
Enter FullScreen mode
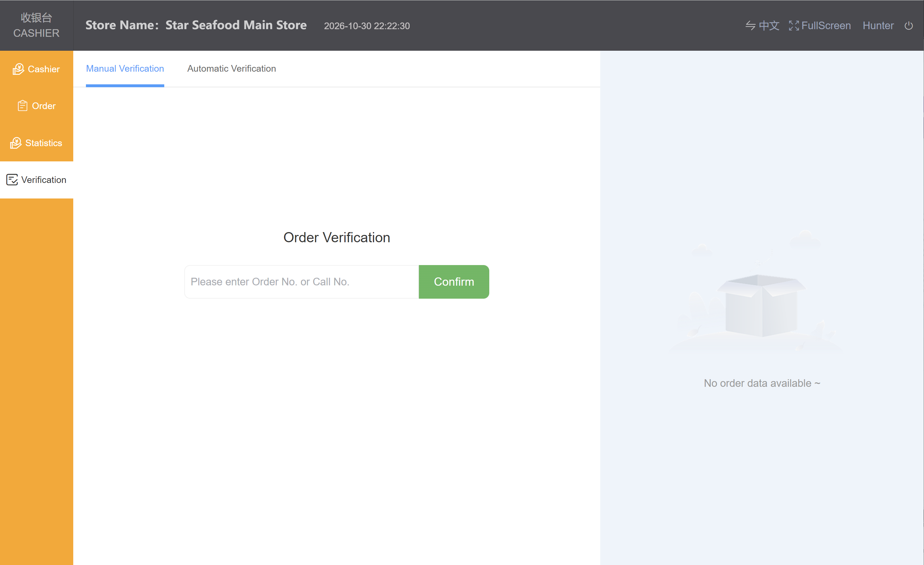tap(820, 25)
